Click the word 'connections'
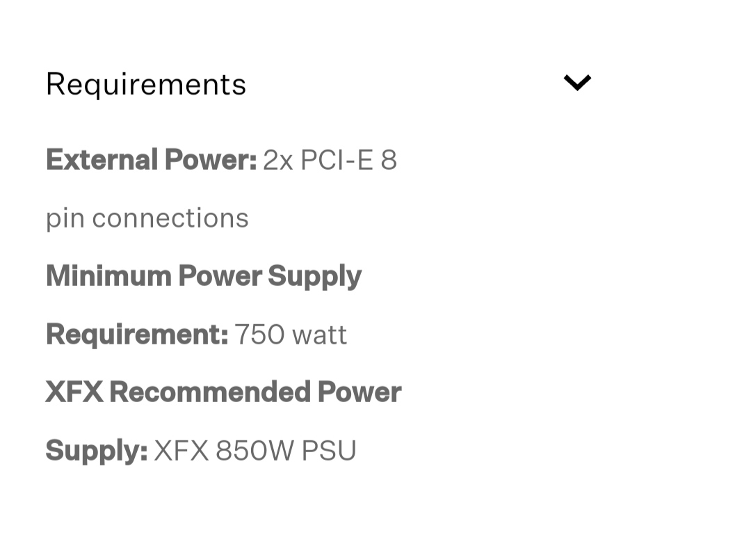The height and width of the screenshot is (560, 751). (170, 218)
